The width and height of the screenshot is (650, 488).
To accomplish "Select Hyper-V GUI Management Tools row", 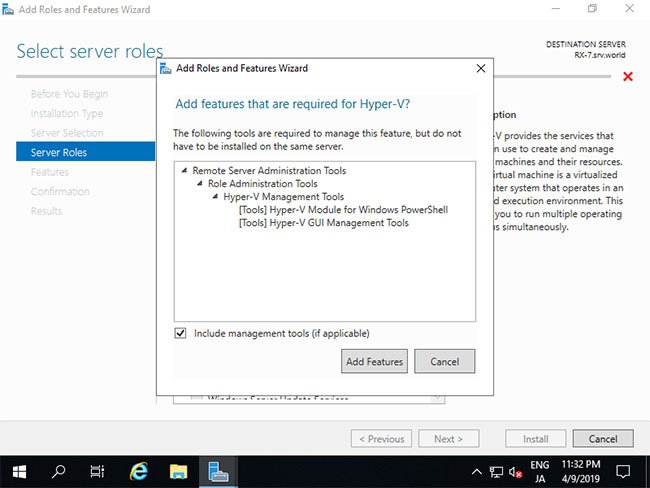I will pos(324,223).
